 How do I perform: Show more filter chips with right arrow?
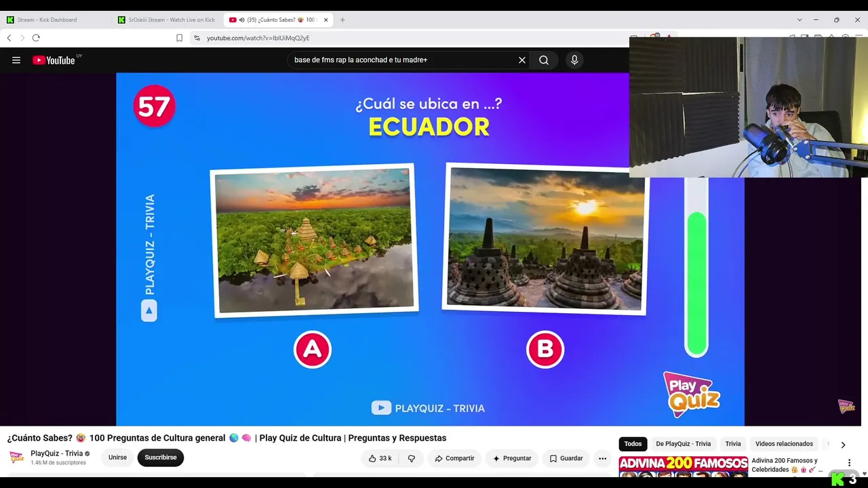[843, 445]
